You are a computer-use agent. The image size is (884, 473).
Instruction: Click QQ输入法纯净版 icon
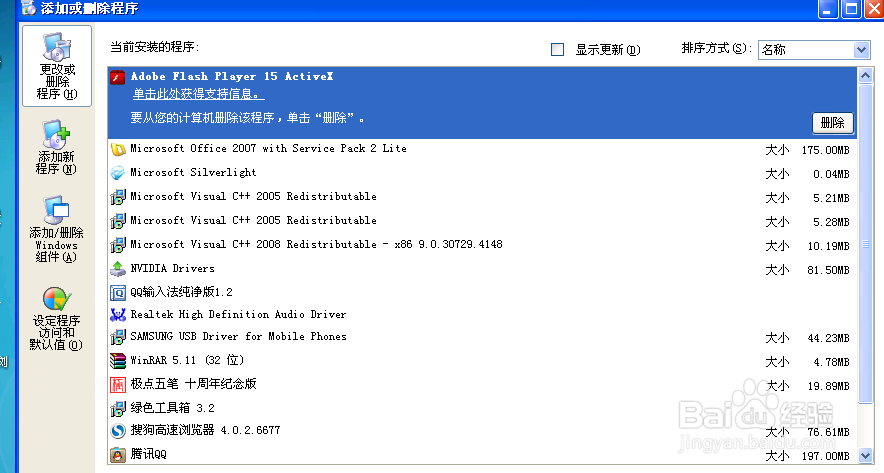pyautogui.click(x=118, y=293)
